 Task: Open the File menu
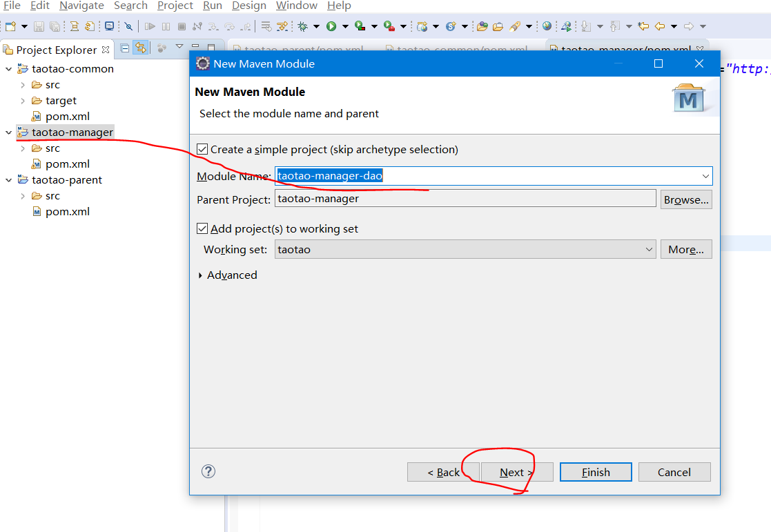coord(12,6)
